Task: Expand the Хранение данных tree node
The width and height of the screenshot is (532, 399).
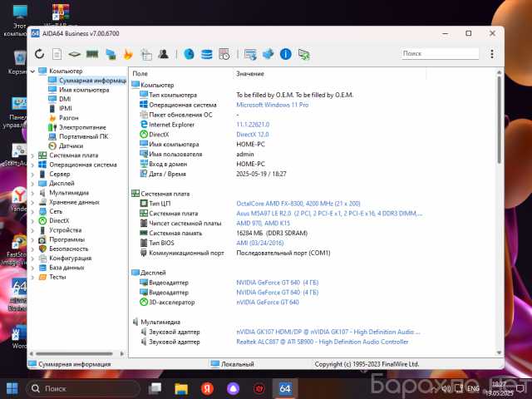Action: tap(33, 202)
